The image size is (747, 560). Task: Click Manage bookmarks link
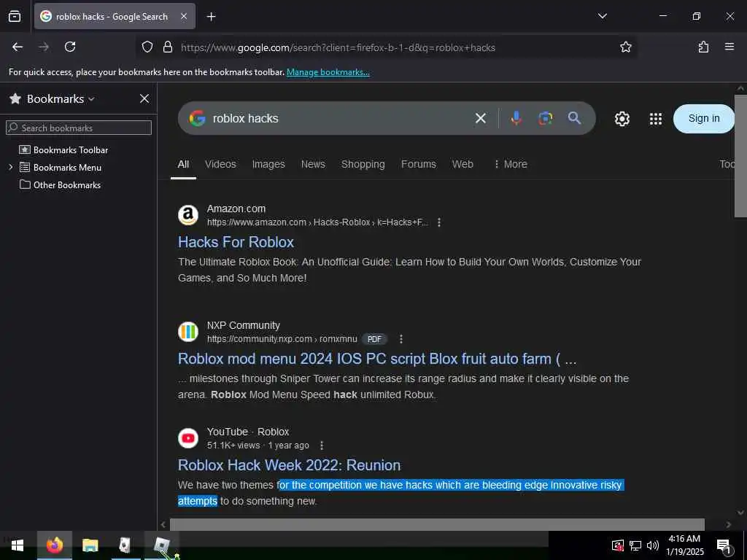[x=328, y=72]
